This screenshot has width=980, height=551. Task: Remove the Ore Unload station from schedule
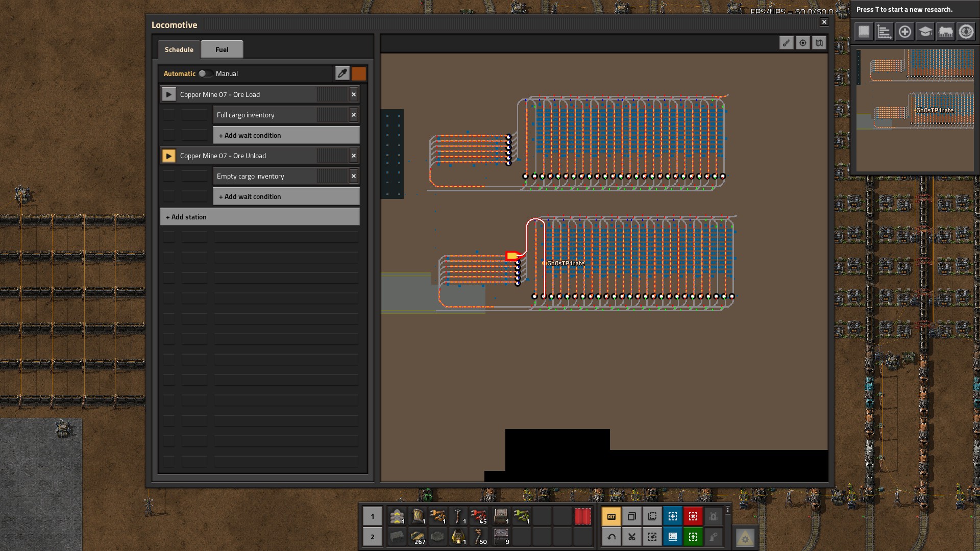point(354,156)
